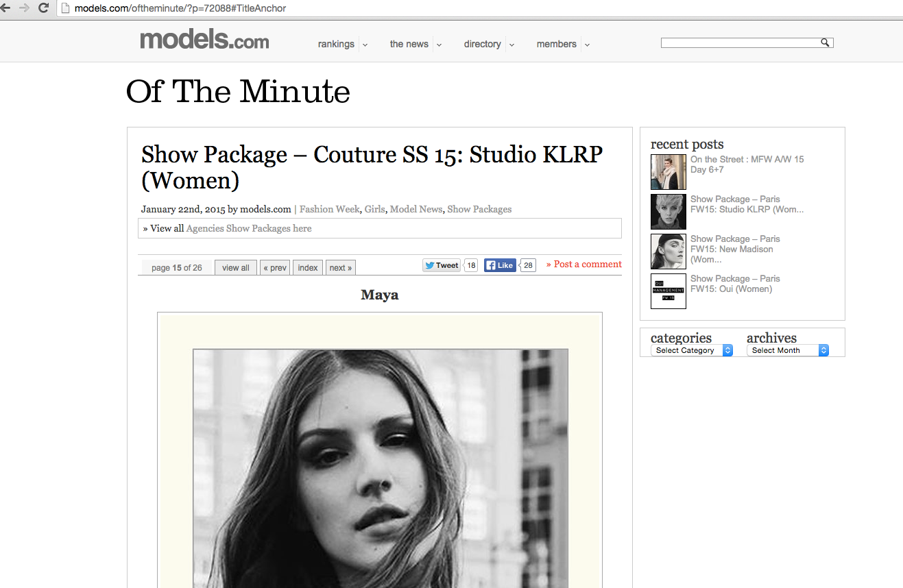
Task: Open the Fashion Week category link
Action: pos(329,209)
